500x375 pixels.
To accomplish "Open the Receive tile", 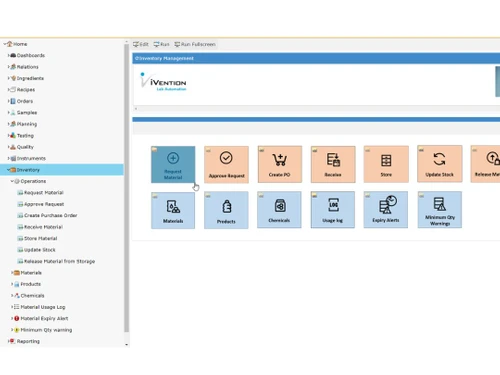I will coord(333,164).
